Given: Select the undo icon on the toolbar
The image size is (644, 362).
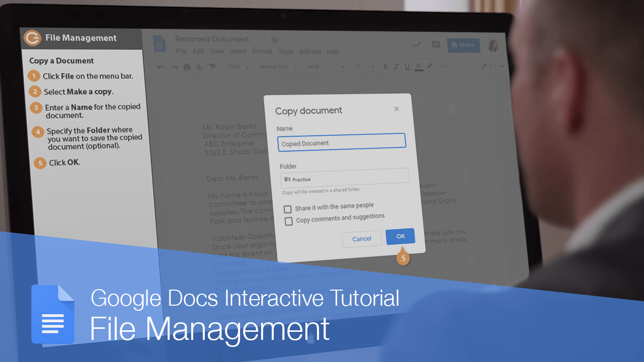Looking at the screenshot, I should coord(160,66).
